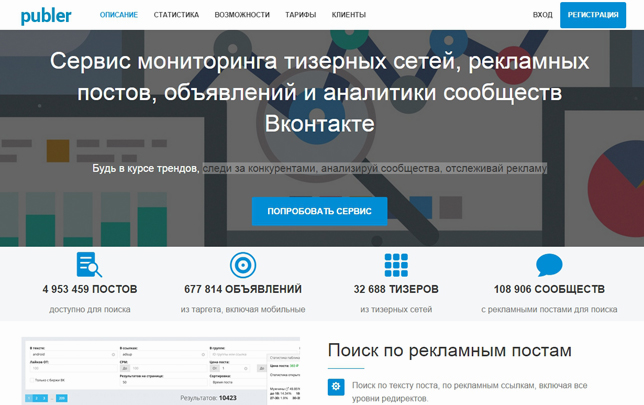Click the blue gear icon near post search text
The image size is (644, 405).
coord(336,387)
